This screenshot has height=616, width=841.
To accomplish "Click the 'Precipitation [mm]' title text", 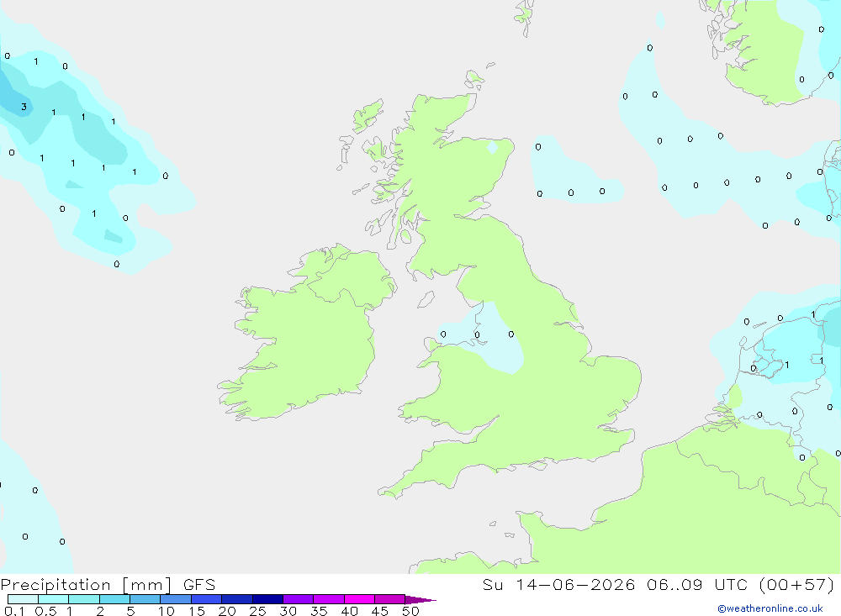I will point(87,585).
